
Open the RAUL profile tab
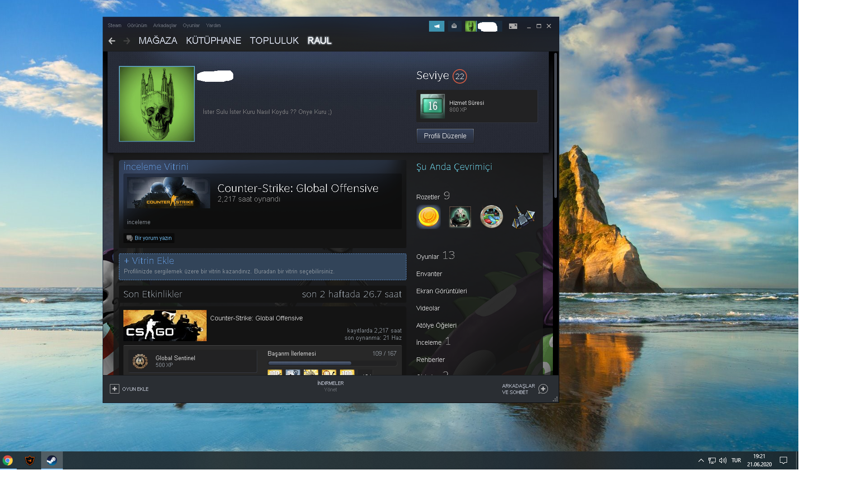tap(320, 41)
